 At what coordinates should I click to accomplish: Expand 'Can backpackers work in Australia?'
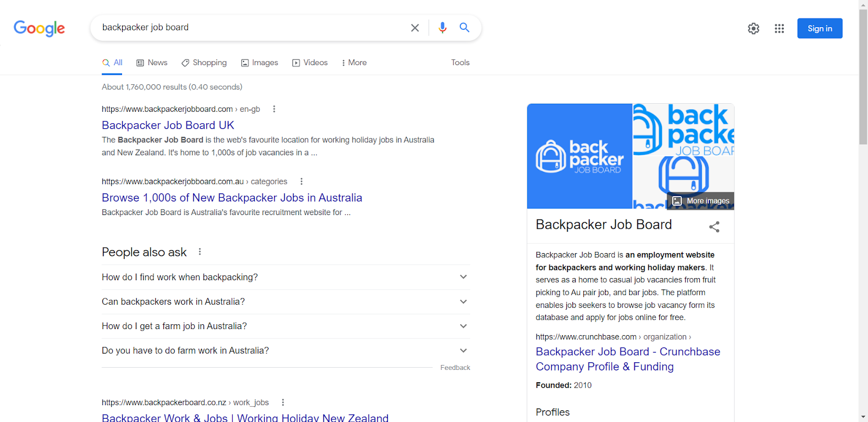(x=286, y=302)
